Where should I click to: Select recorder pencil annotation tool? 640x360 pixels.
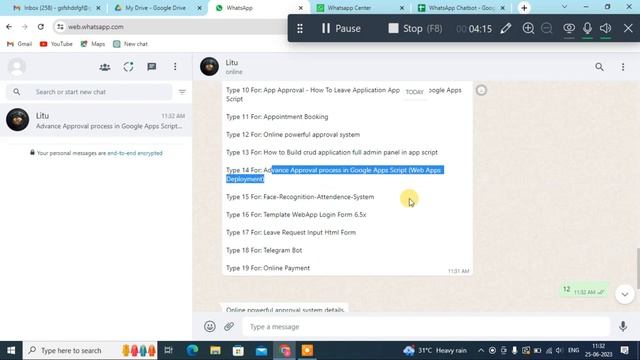(506, 28)
